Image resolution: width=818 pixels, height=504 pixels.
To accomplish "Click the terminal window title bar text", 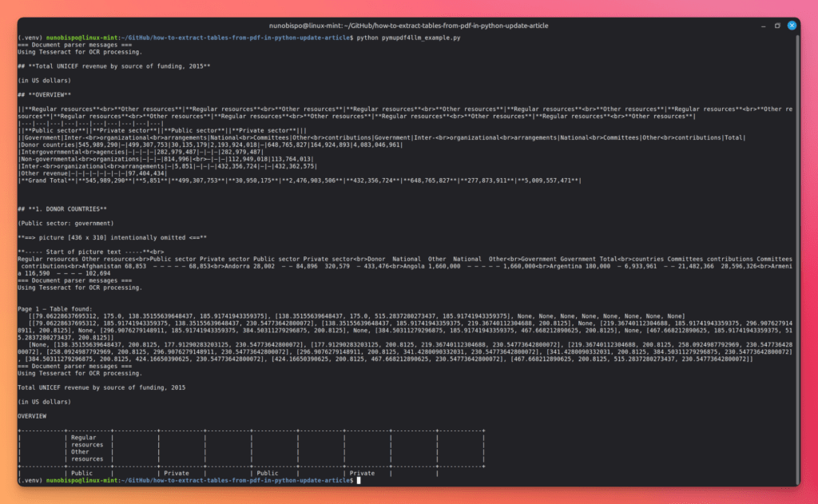I will [x=408, y=26].
